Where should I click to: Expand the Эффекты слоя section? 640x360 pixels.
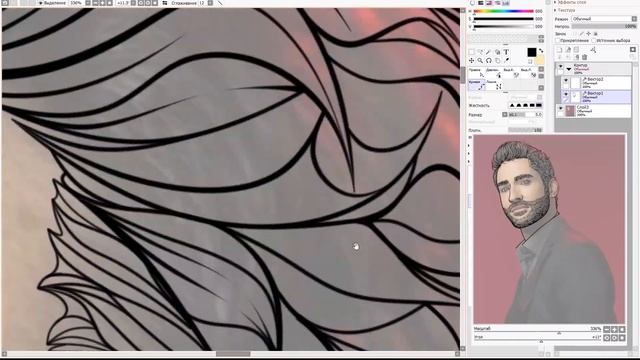pos(555,2)
